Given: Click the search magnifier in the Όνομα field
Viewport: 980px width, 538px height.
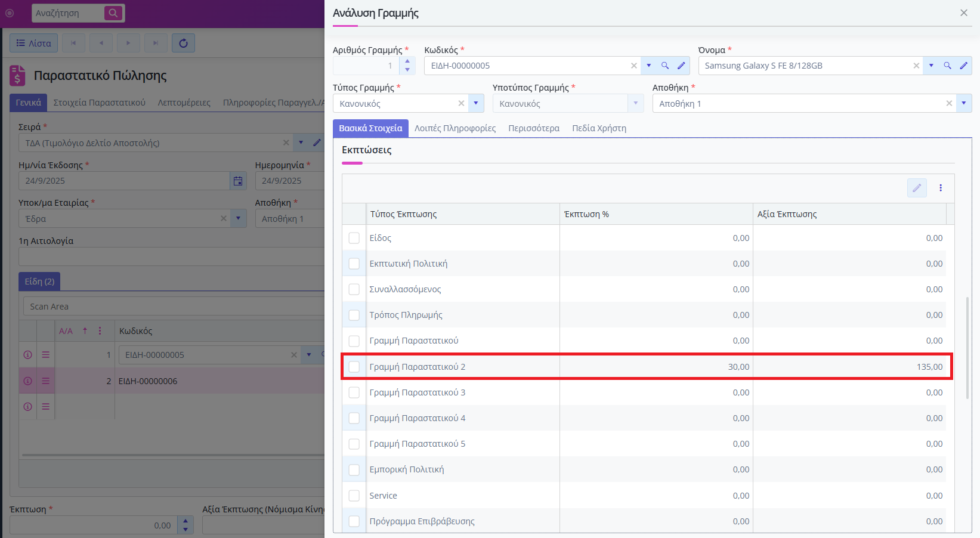Looking at the screenshot, I should [947, 66].
